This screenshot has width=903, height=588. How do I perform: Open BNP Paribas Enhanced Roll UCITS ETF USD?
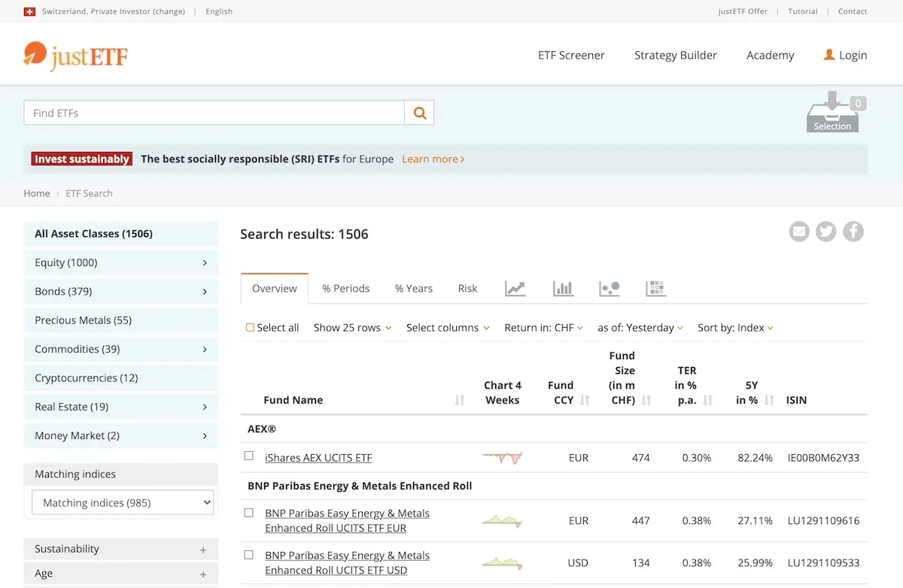(347, 562)
